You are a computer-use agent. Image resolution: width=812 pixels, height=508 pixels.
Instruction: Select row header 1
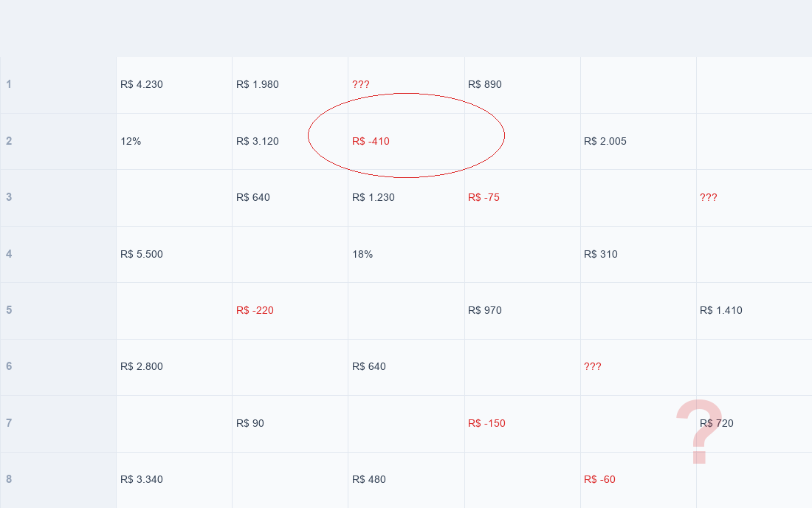58,85
